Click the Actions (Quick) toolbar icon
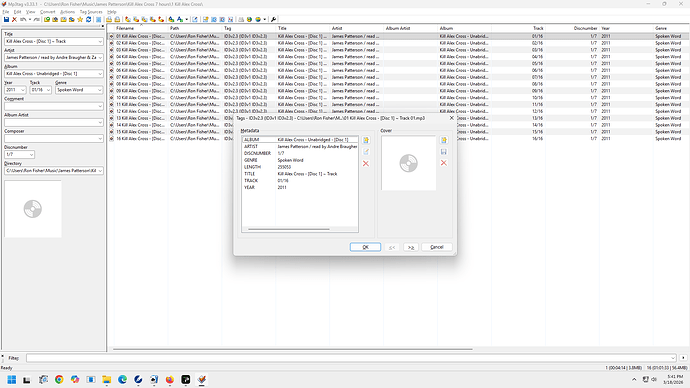 click(x=180, y=19)
